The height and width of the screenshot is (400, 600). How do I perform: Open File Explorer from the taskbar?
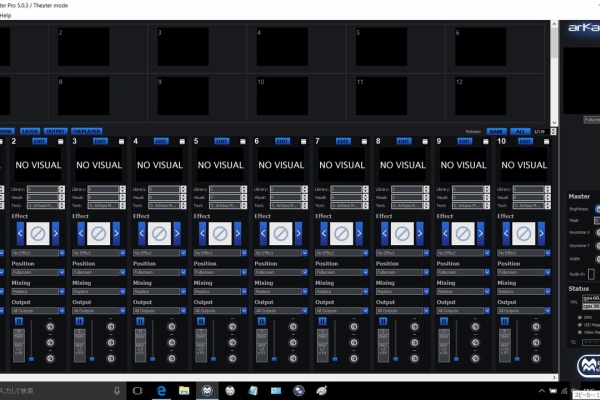click(184, 390)
